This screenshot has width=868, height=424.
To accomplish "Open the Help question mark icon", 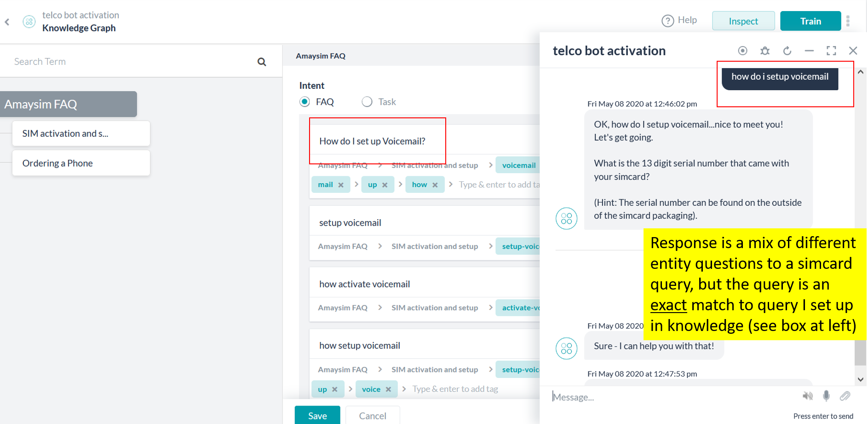I will 667,21.
